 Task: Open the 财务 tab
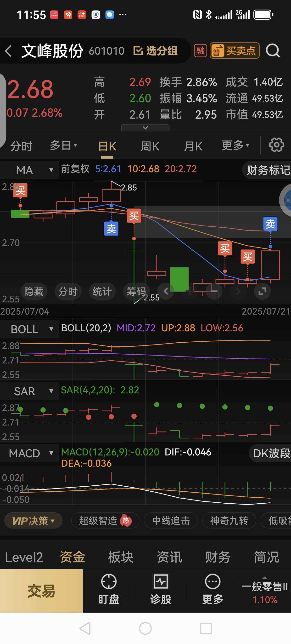point(218,557)
